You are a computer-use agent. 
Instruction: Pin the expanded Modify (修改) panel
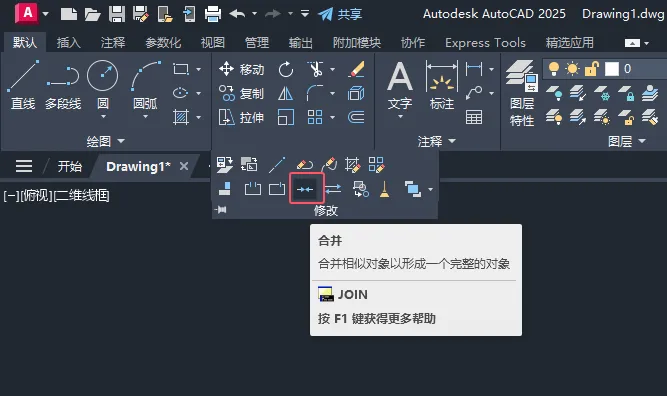(x=221, y=210)
